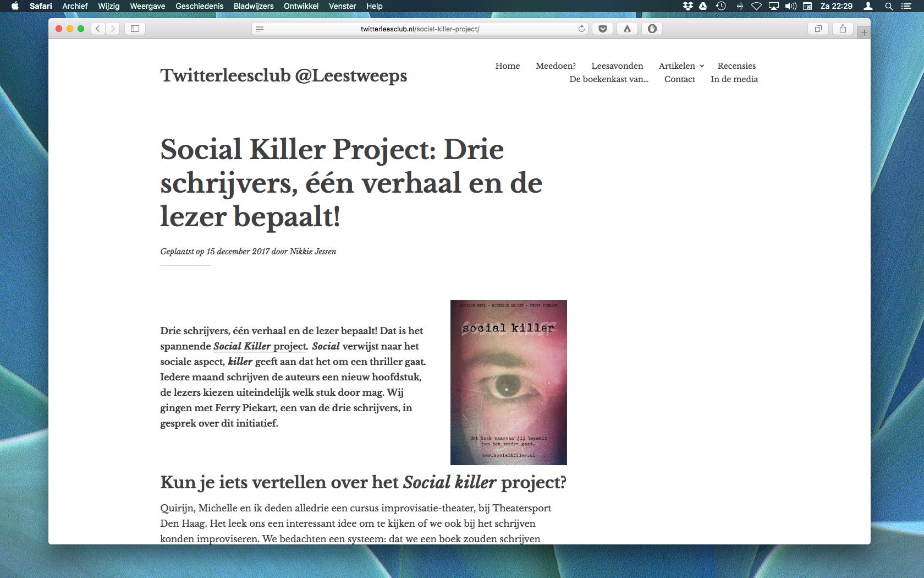Go forward with Safari's forward arrow
Image resolution: width=924 pixels, height=578 pixels.
coord(113,29)
